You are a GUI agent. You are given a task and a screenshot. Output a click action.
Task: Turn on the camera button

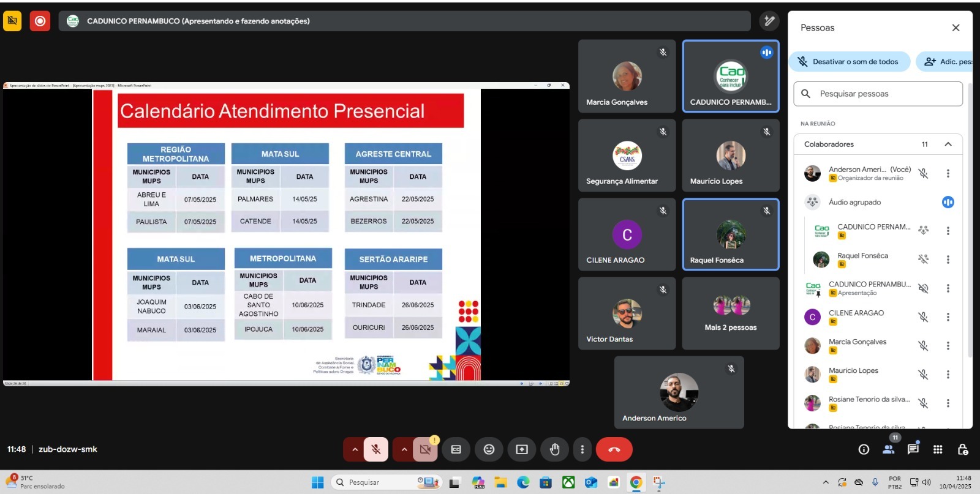point(425,449)
